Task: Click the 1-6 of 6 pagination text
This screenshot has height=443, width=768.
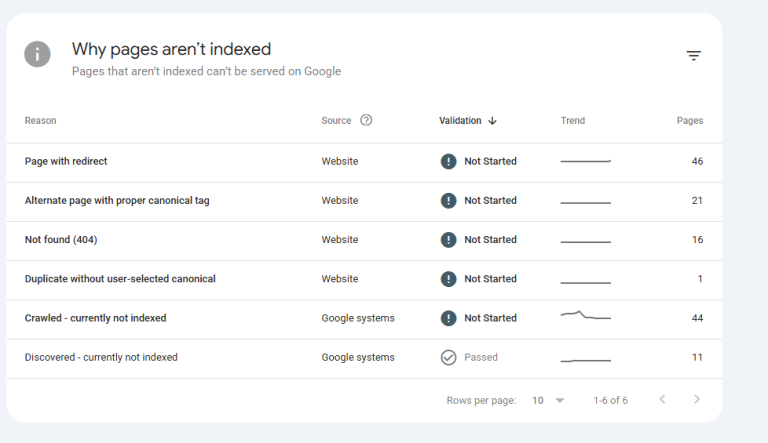Action: coord(610,400)
